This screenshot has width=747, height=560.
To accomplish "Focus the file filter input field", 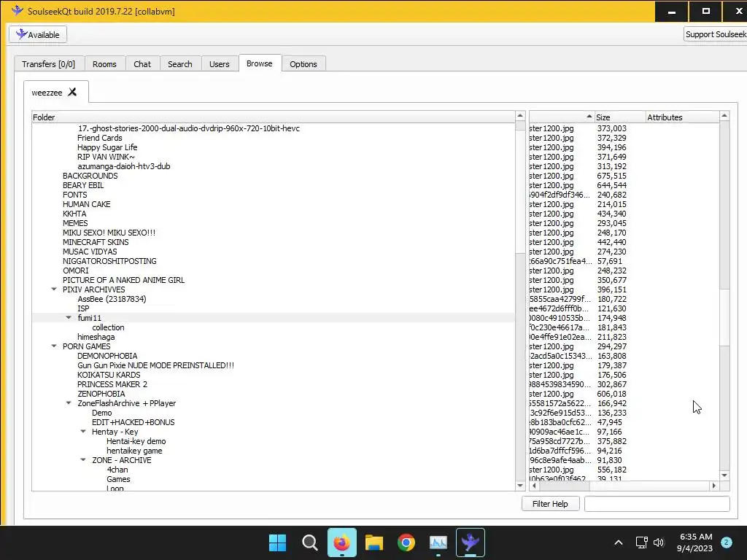I will (x=657, y=503).
